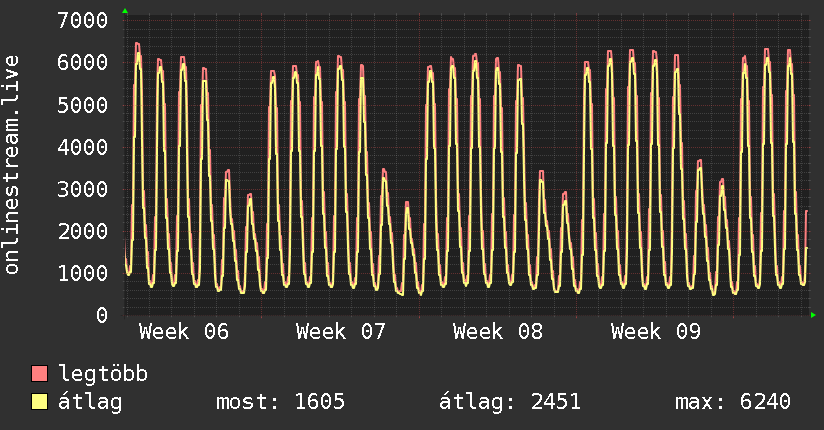Image resolution: width=824 pixels, height=430 pixels.
Task: Click the green arrow ending the x-axis
Action: [x=814, y=315]
